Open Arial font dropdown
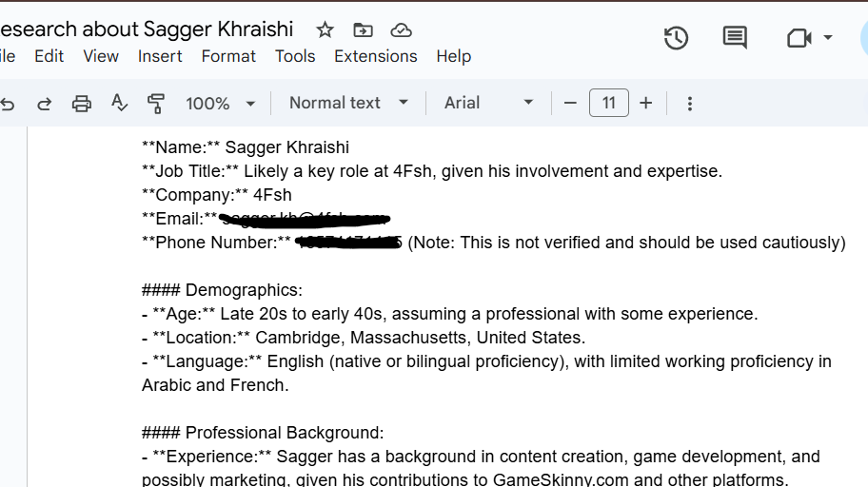This screenshot has height=487, width=868. click(x=488, y=103)
